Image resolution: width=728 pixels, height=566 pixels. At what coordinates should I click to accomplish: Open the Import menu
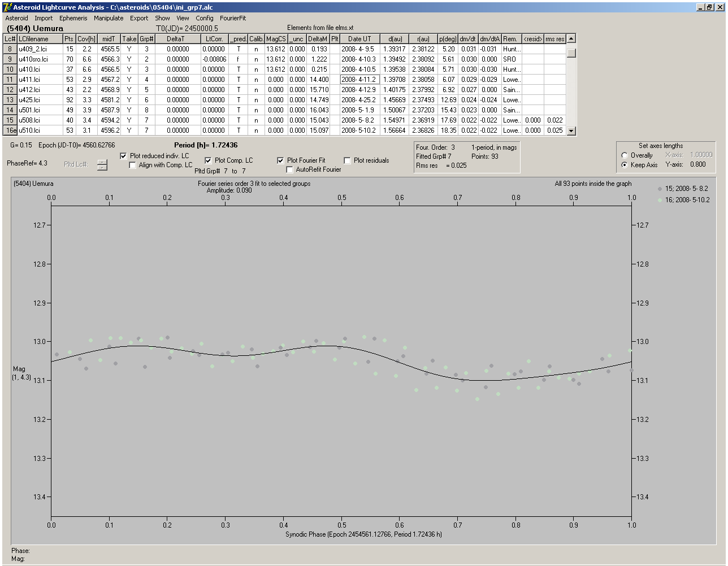click(x=44, y=18)
